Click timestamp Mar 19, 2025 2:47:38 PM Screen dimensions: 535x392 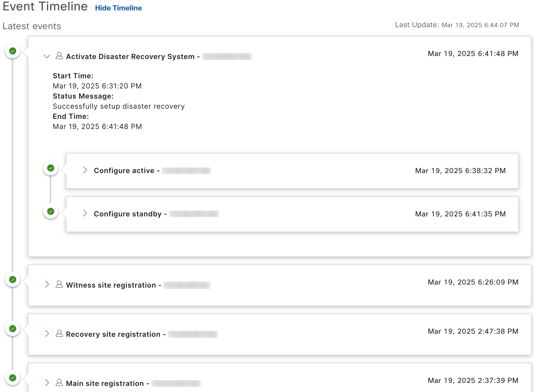(473, 331)
